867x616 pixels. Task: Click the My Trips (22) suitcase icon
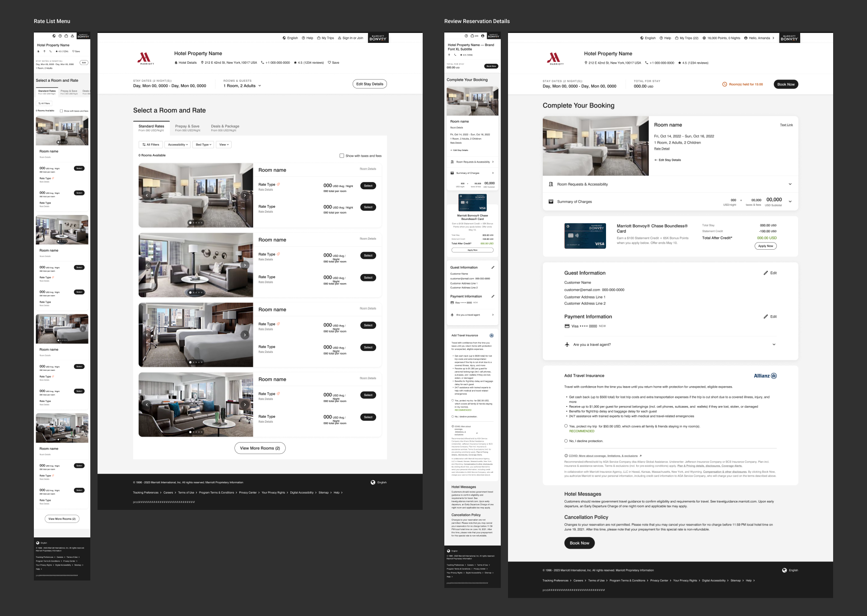coord(676,38)
